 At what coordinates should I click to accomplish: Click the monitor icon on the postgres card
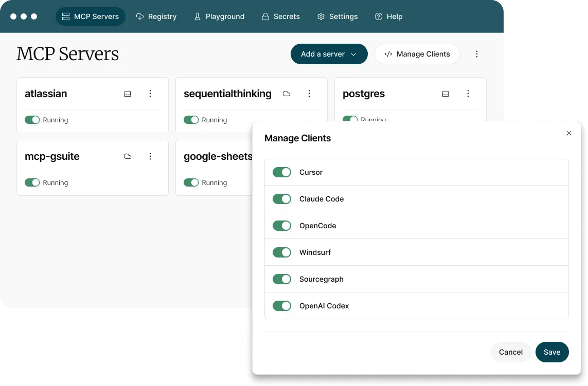pyautogui.click(x=445, y=94)
